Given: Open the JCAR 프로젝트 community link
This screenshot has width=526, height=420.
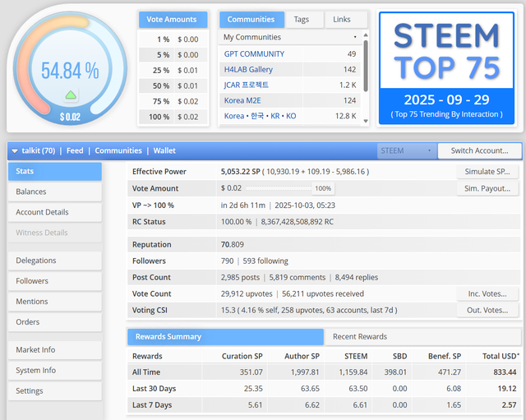Looking at the screenshot, I should click(x=247, y=85).
